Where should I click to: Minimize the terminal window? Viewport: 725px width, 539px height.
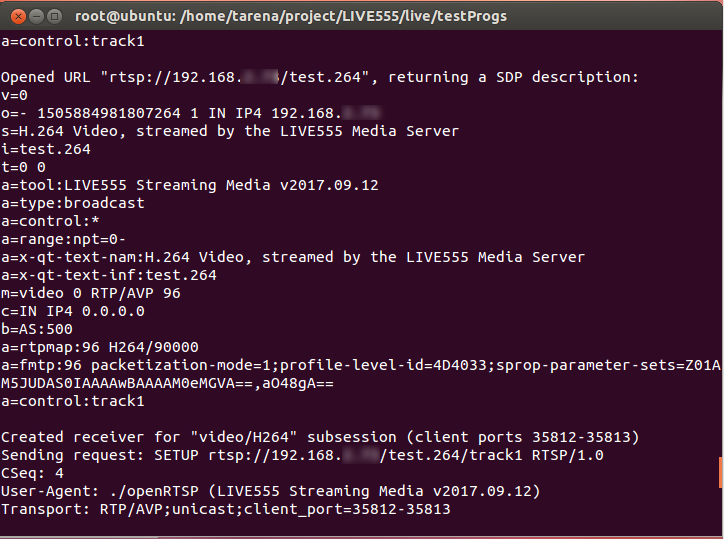coord(36,17)
